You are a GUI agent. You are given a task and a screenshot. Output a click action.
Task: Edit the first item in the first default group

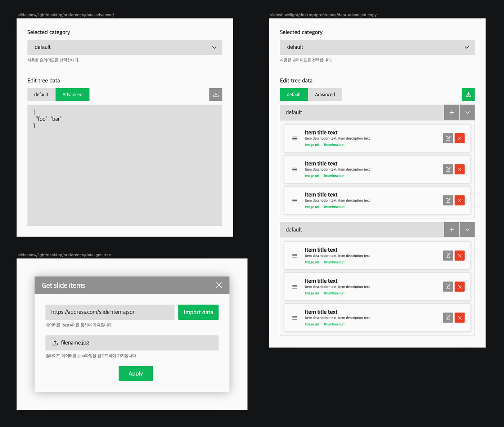448,138
